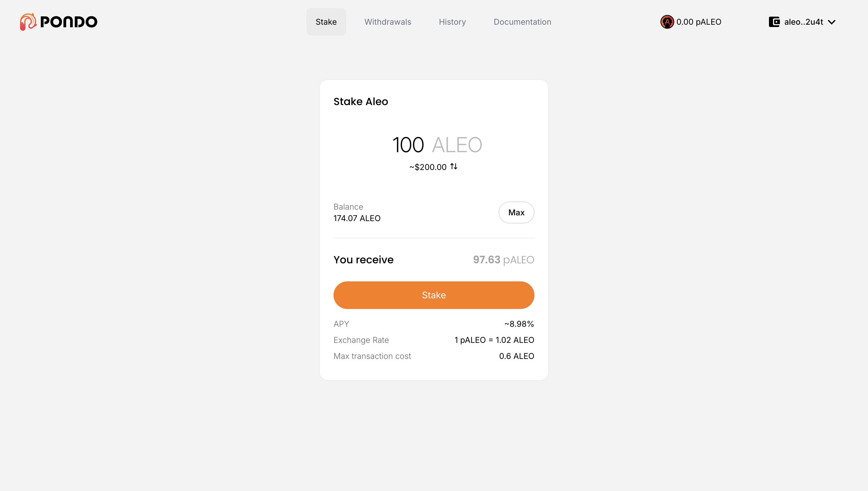Screen dimensions: 868x491
Task: Open the Documentation link in navigation
Action: (522, 22)
